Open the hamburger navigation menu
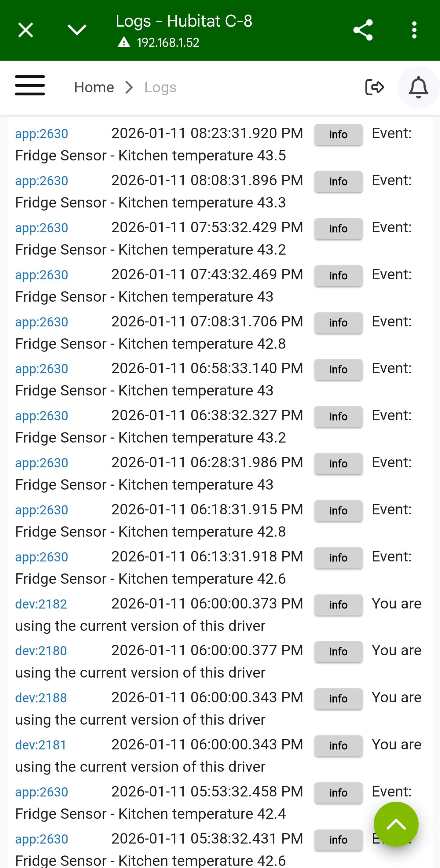This screenshot has width=440, height=868. click(30, 86)
